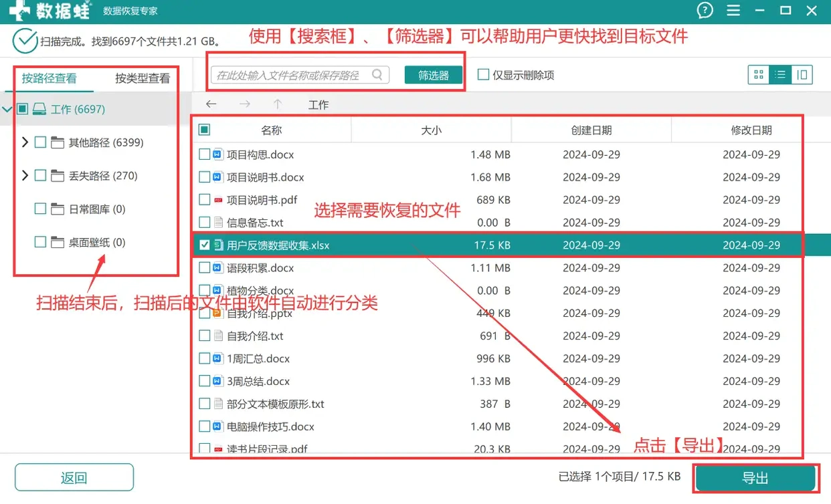The width and height of the screenshot is (831, 504).
Task: Open the hamburger menu in the title bar
Action: (x=733, y=11)
